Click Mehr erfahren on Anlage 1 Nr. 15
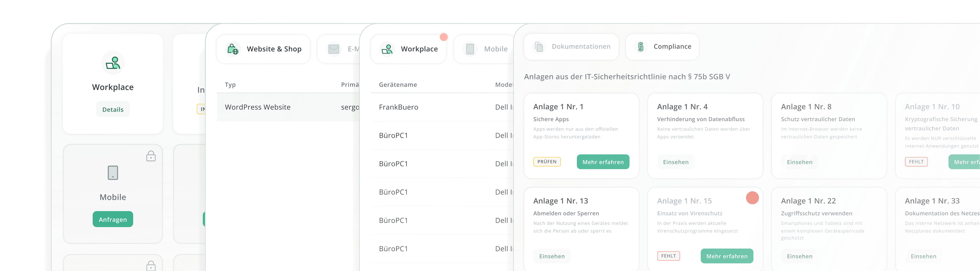This screenshot has height=271, width=980. 727,256
